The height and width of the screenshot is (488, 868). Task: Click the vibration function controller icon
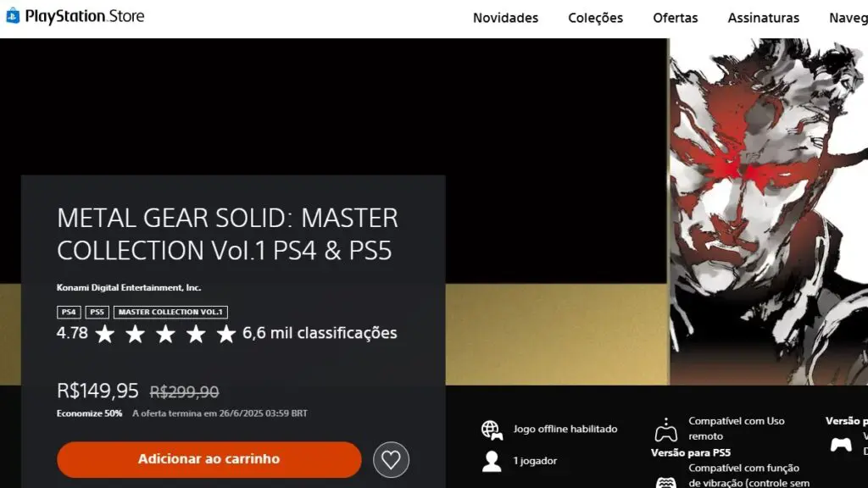(666, 482)
